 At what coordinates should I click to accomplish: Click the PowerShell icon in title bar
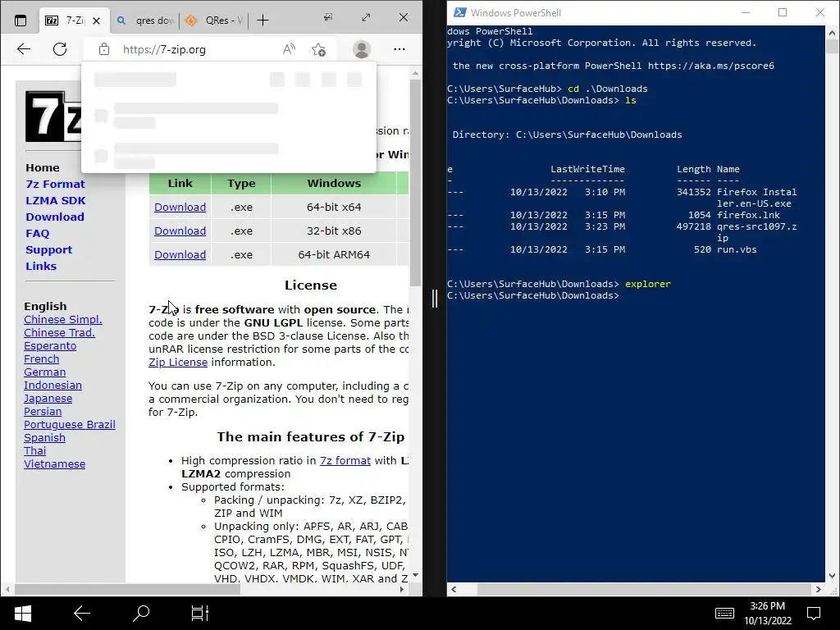pyautogui.click(x=459, y=12)
